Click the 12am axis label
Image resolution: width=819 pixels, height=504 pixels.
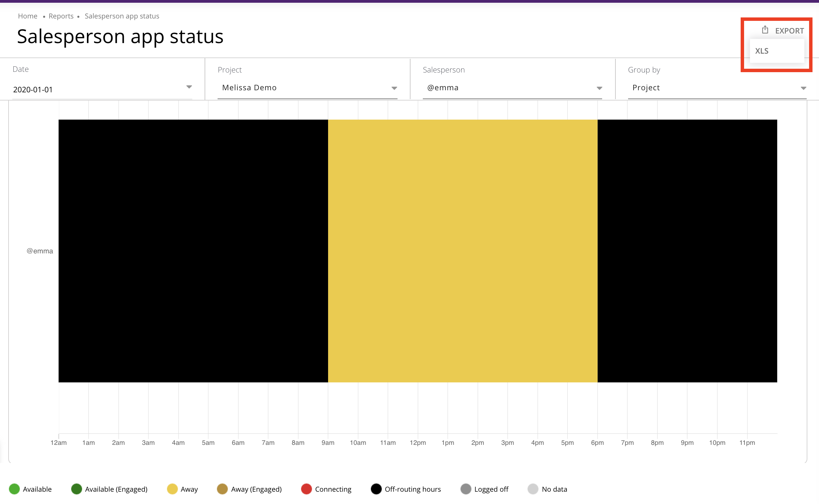click(58, 442)
